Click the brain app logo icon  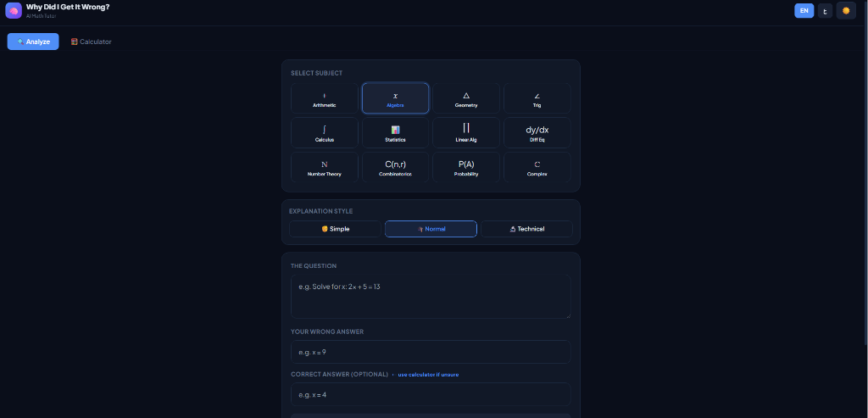coord(14,10)
